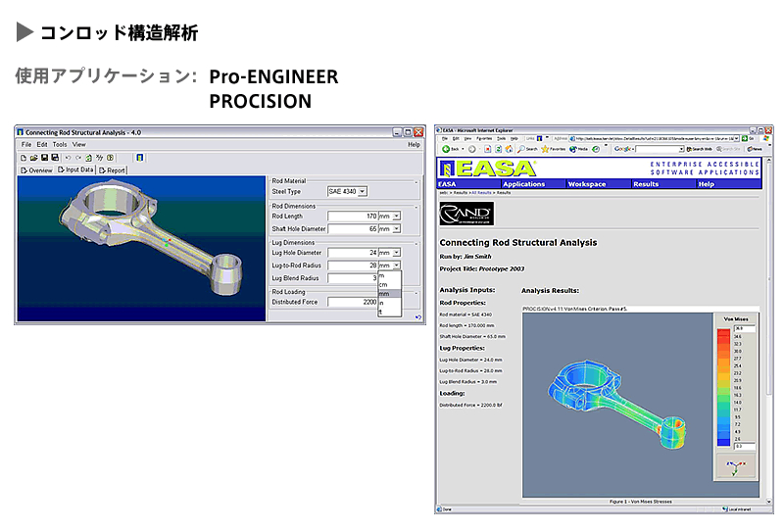The width and height of the screenshot is (784, 532).
Task: Click the IE Media icon
Action: click(573, 149)
